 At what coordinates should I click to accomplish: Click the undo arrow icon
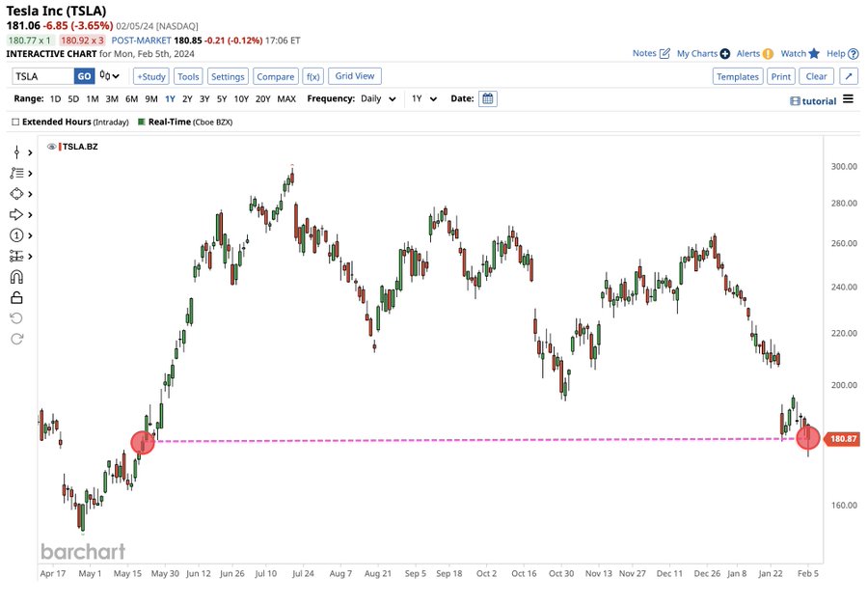16,318
